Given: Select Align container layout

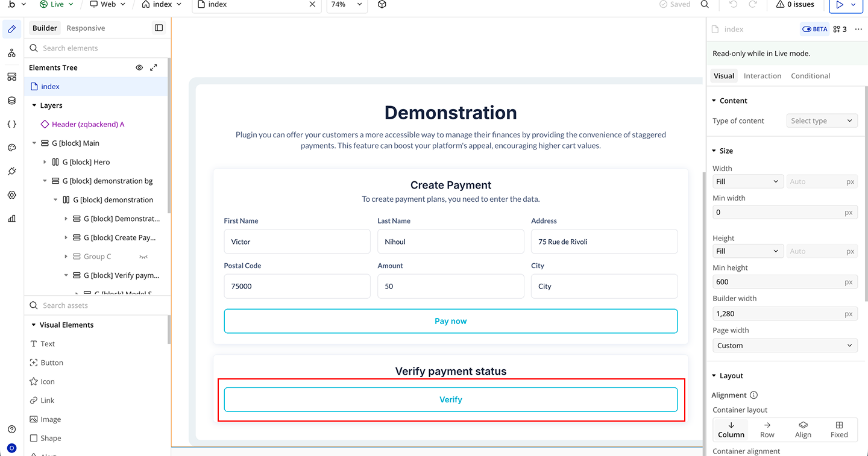Looking at the screenshot, I should 803,429.
